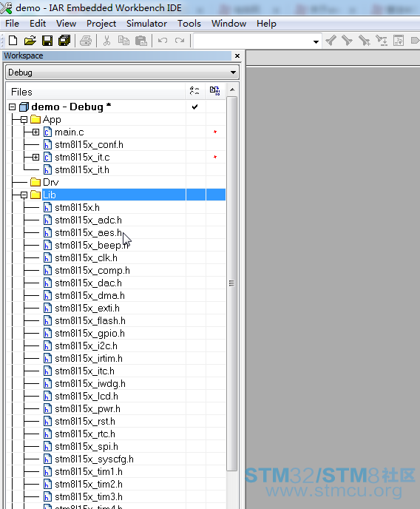Image resolution: width=420 pixels, height=509 pixels.
Task: Click the Cut scissors icon
Action: tap(106, 41)
